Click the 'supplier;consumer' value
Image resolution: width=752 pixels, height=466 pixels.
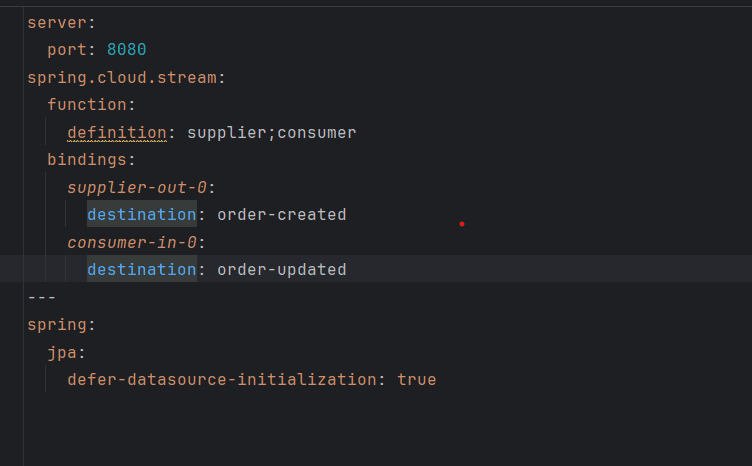pyautogui.click(x=271, y=132)
